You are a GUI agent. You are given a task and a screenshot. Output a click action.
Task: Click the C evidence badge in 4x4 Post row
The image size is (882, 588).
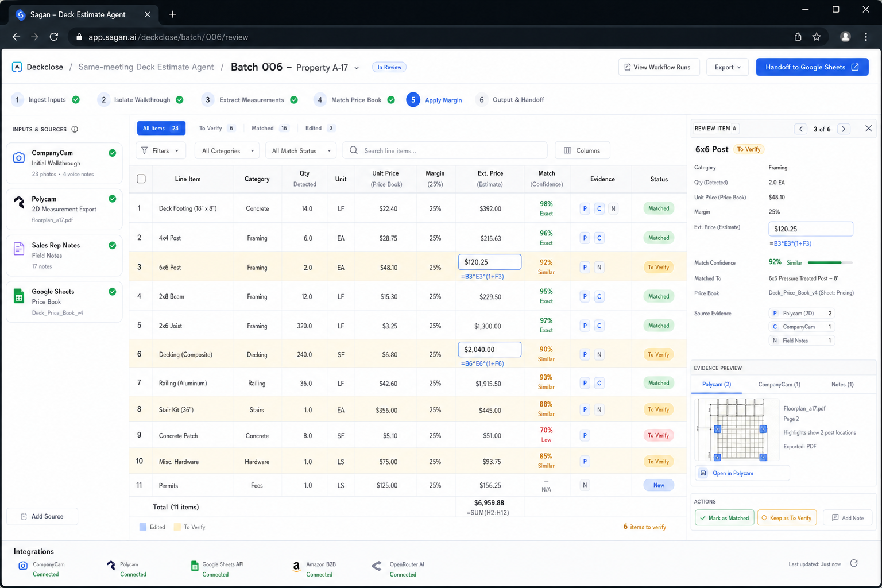pyautogui.click(x=599, y=238)
